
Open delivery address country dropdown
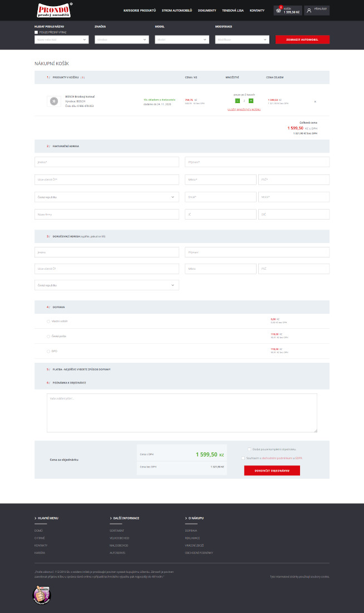pos(107,285)
